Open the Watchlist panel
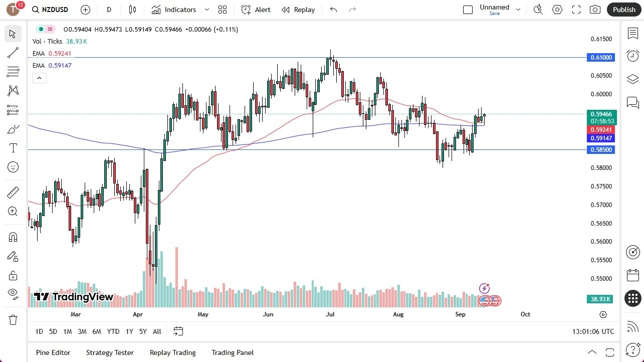644x362 pixels. coord(632,33)
